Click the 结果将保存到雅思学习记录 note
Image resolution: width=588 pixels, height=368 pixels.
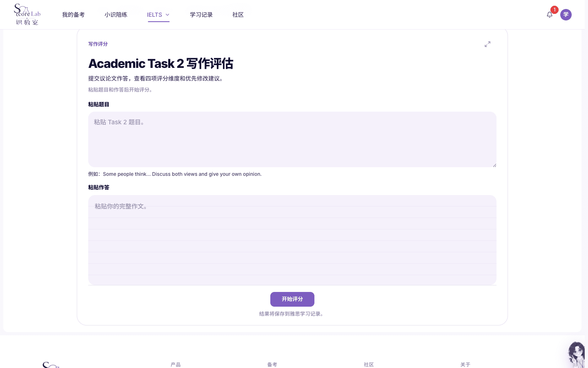[x=292, y=314]
